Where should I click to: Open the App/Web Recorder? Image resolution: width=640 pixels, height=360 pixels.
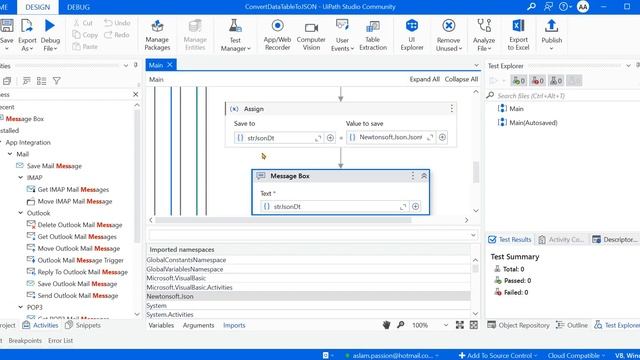coord(277,35)
